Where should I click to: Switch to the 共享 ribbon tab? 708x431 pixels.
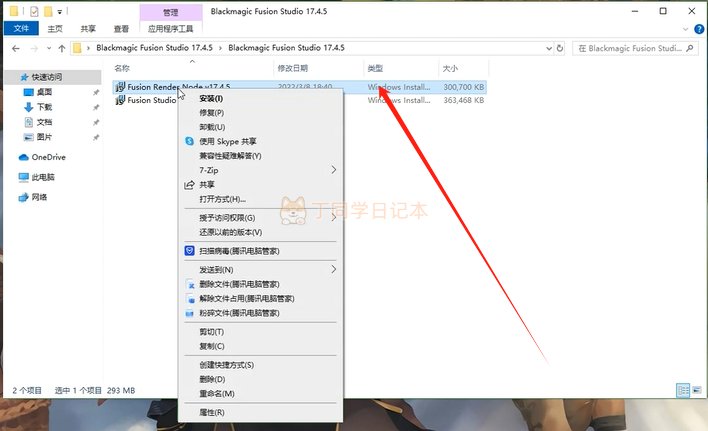click(88, 29)
